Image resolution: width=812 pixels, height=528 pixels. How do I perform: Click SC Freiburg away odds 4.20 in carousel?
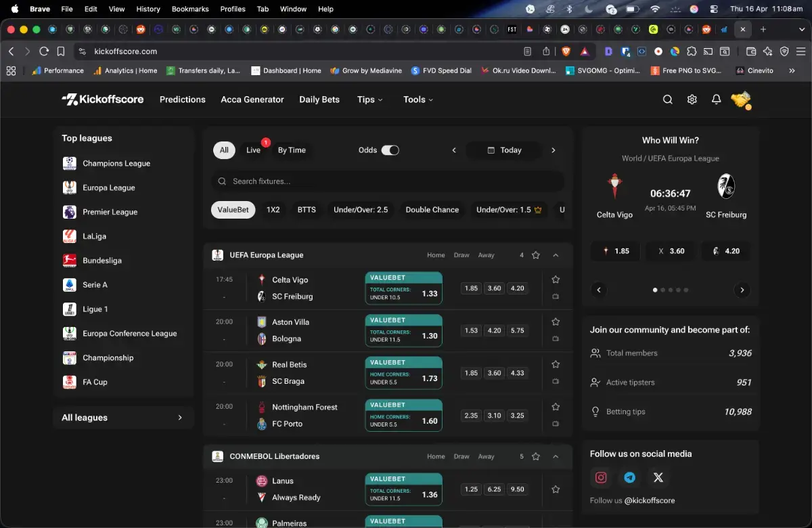(725, 251)
